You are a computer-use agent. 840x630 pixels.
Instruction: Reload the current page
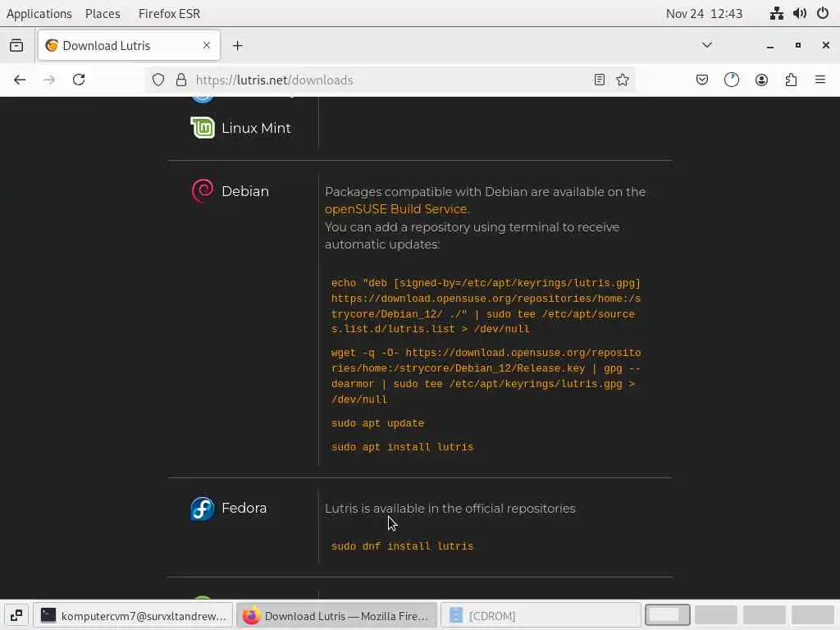[79, 80]
